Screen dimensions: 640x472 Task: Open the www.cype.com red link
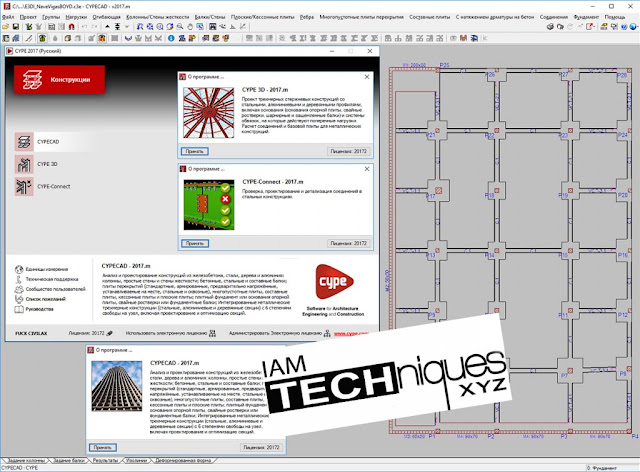pos(351,334)
